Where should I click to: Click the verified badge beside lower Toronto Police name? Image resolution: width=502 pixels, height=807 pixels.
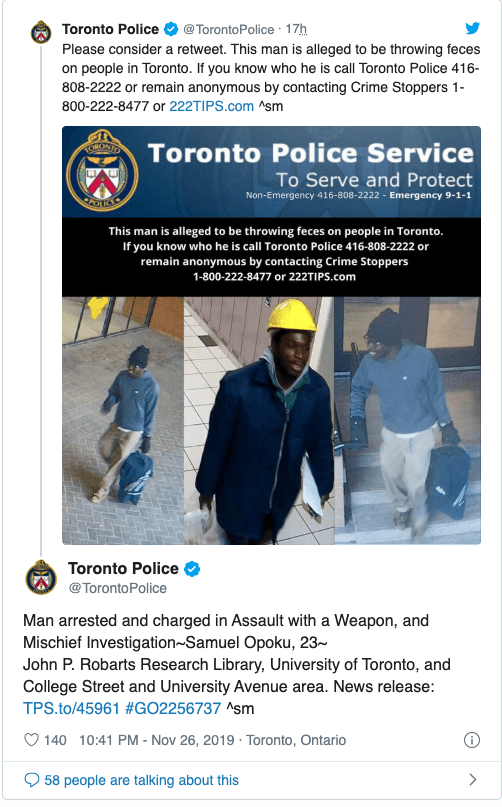coord(192,569)
